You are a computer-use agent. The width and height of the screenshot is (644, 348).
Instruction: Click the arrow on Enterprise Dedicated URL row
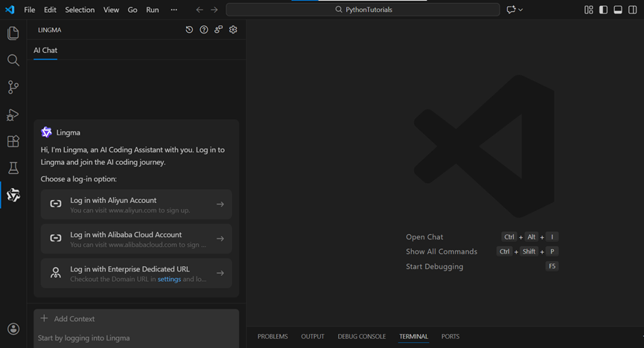pos(220,273)
